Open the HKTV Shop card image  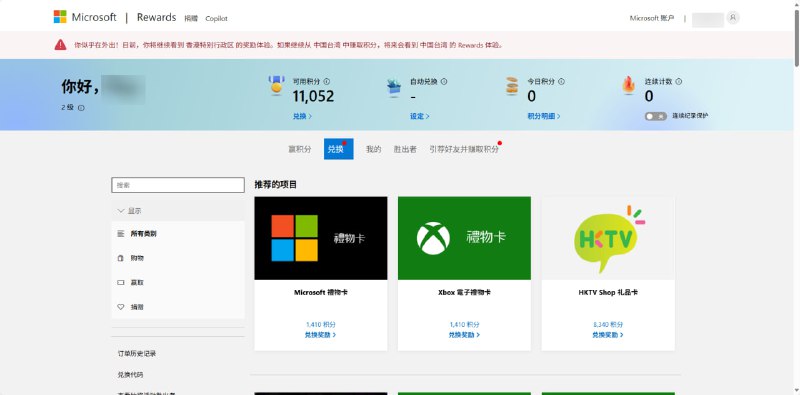click(608, 238)
